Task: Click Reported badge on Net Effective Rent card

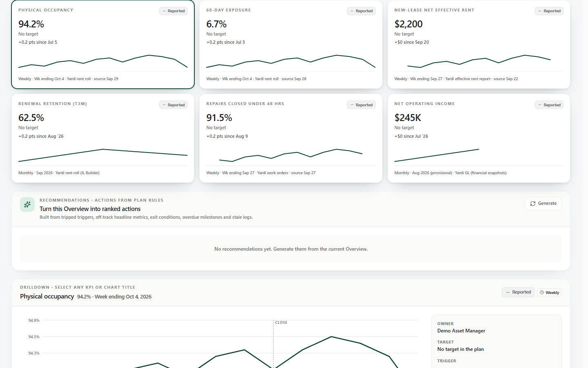Action: coord(549,11)
